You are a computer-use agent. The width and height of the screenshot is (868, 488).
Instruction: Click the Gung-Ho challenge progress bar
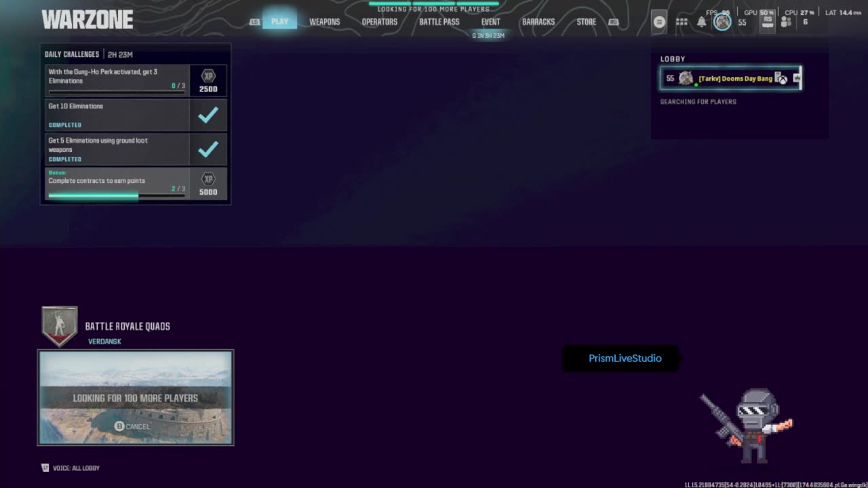click(x=117, y=92)
